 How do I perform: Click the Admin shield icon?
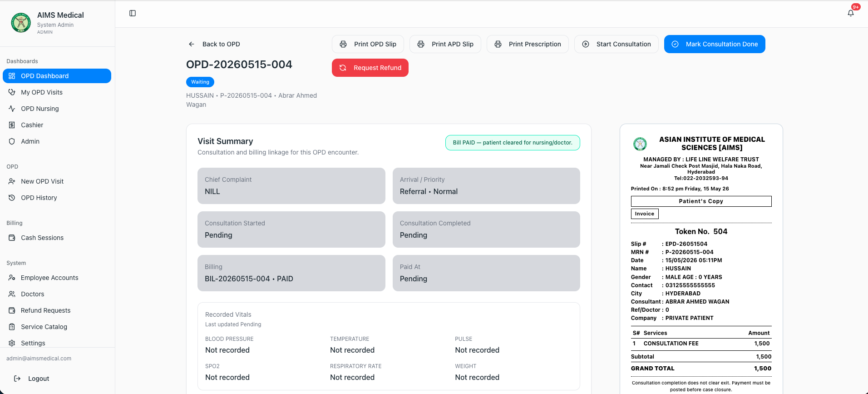tap(12, 141)
